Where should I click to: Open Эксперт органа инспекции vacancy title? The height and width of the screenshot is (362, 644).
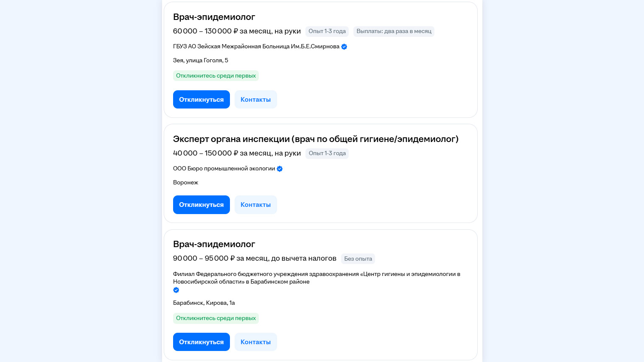pyautogui.click(x=315, y=139)
